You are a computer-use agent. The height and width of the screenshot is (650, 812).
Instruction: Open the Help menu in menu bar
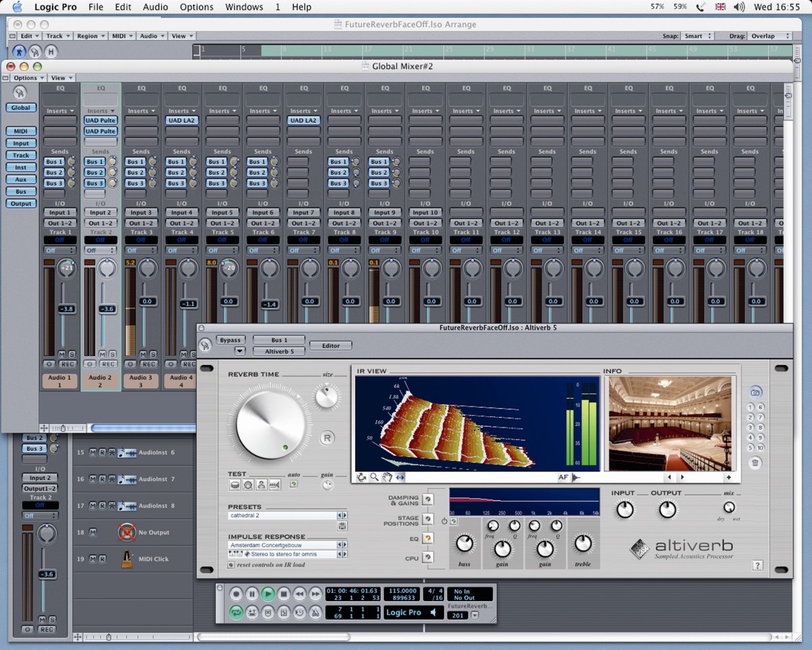[x=302, y=7]
